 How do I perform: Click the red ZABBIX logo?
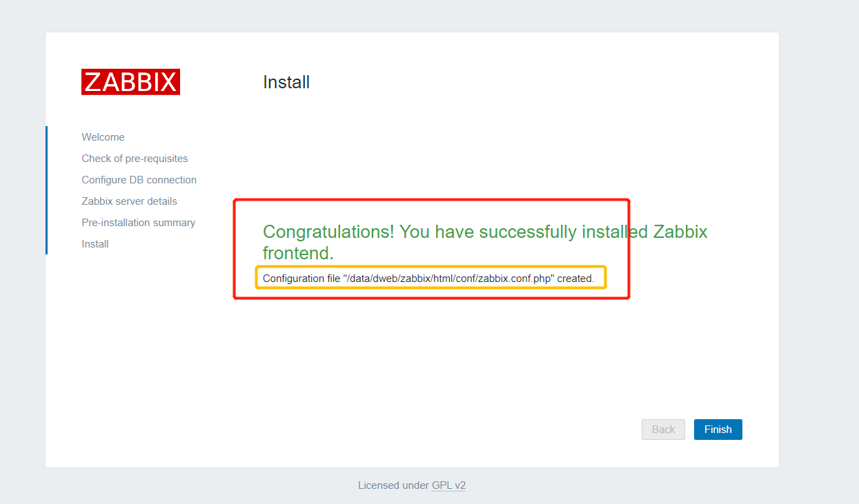pos(130,82)
